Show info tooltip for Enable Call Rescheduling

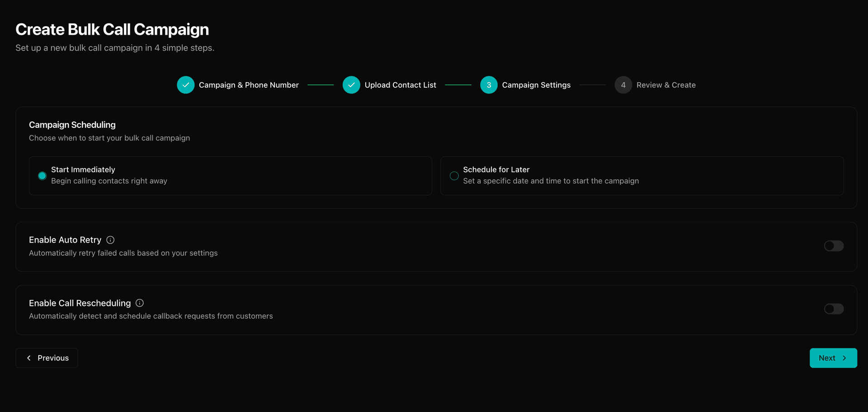[140, 303]
